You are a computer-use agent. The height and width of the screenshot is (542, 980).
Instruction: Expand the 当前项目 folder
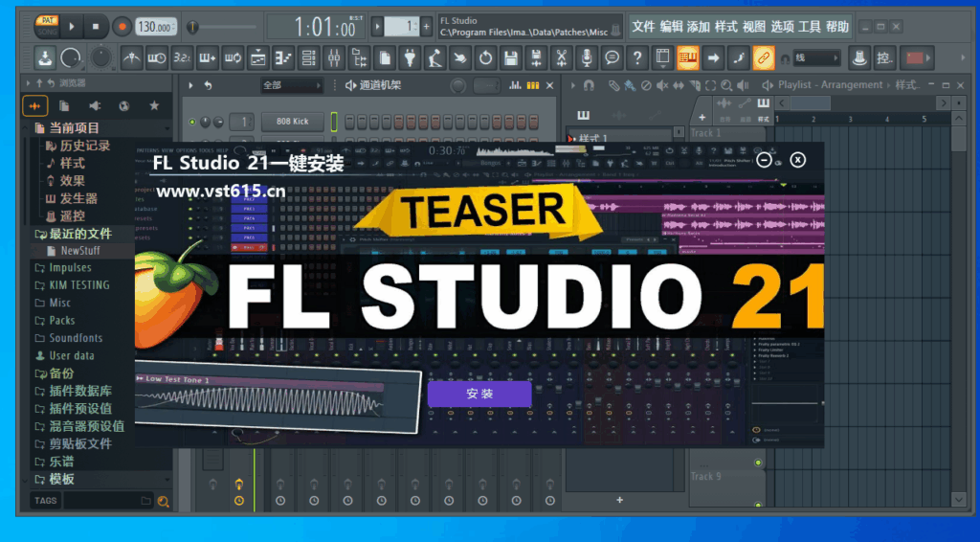(x=67, y=128)
